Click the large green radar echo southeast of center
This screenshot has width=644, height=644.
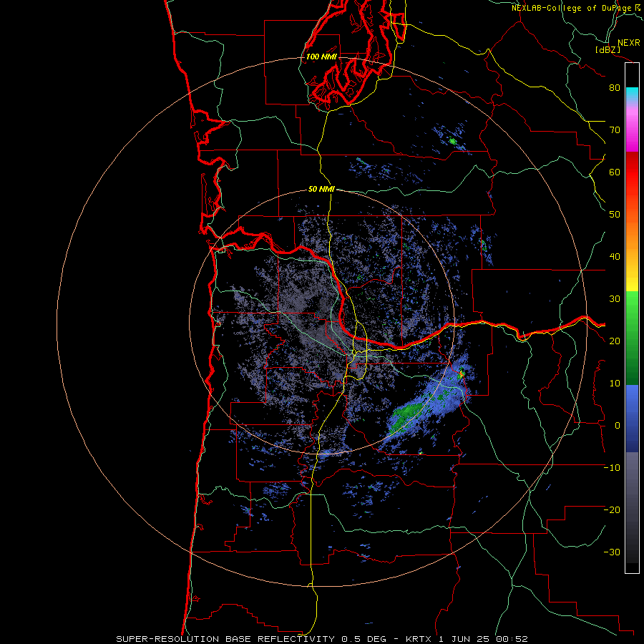tap(406, 416)
